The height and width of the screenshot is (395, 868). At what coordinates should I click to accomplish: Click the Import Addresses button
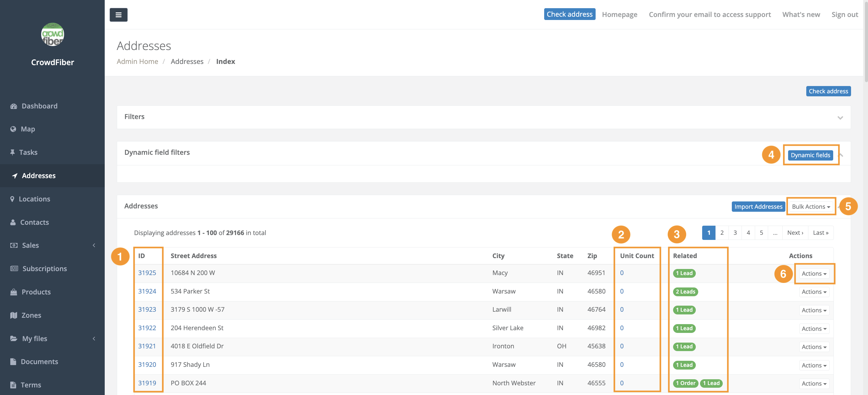pos(758,207)
